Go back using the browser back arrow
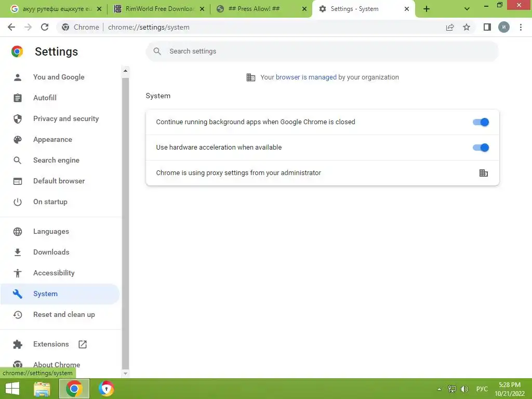 click(11, 27)
